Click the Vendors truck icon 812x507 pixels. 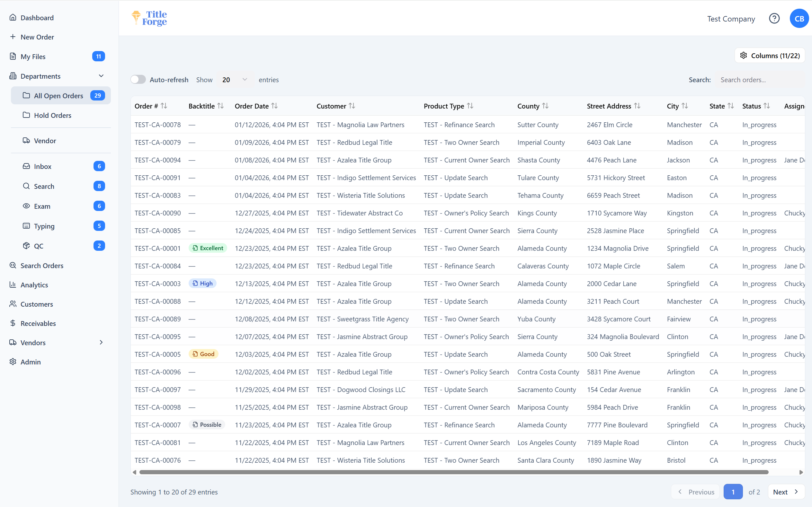pyautogui.click(x=13, y=342)
